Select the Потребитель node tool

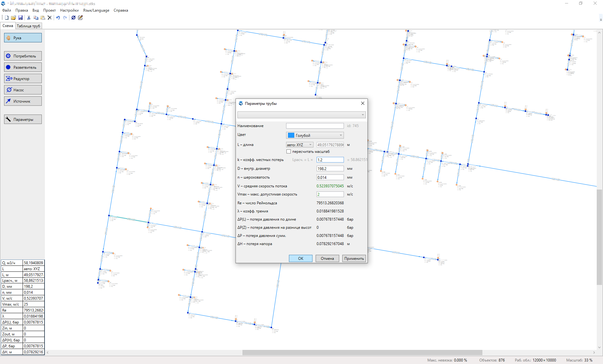pos(23,56)
